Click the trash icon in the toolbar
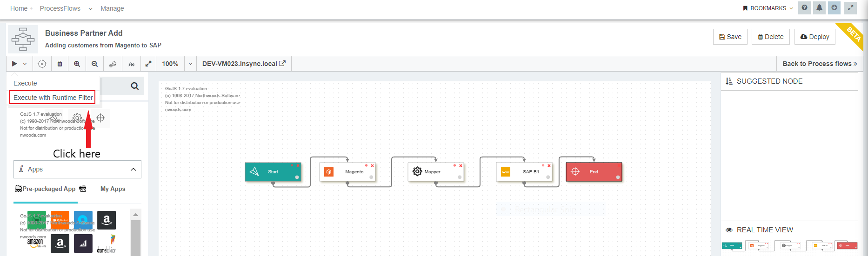This screenshot has height=256, width=868. point(60,64)
